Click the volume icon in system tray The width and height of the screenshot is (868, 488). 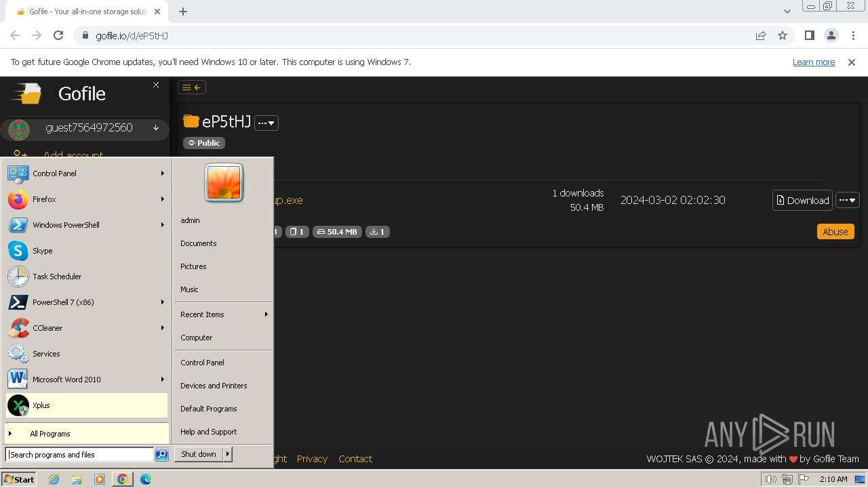tap(771, 479)
